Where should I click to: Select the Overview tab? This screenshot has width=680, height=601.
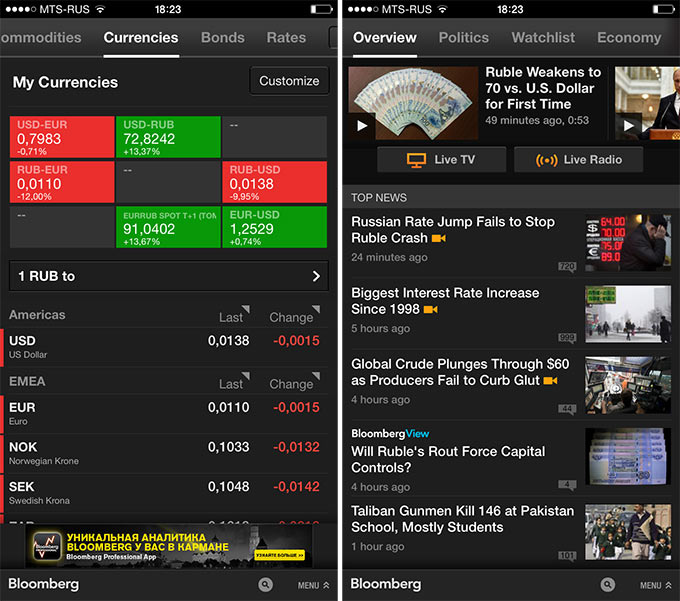click(385, 38)
